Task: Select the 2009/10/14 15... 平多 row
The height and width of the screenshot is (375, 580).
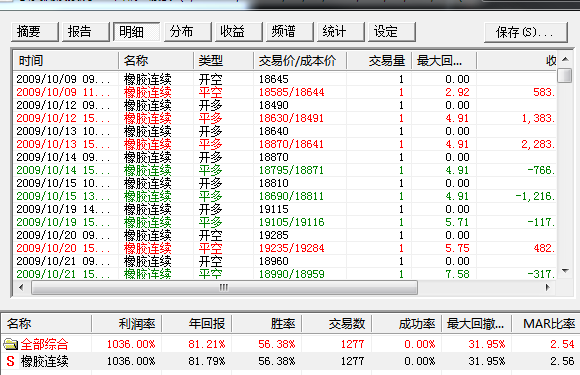Action: (285, 170)
